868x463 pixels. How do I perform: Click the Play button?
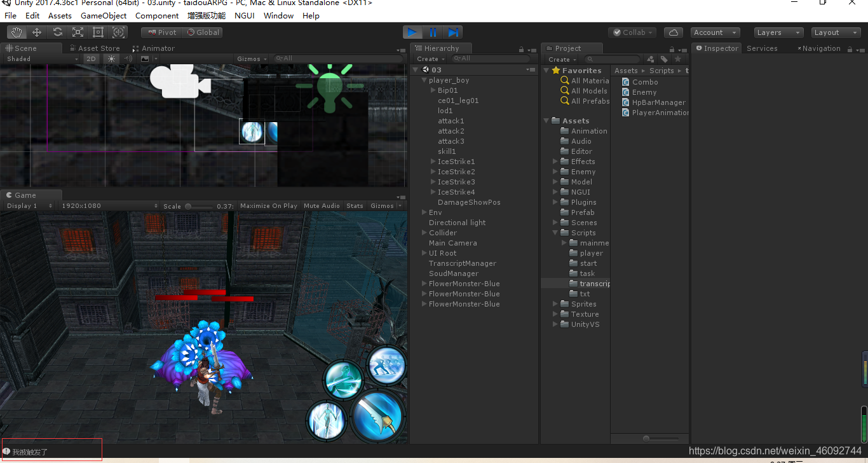(x=412, y=32)
